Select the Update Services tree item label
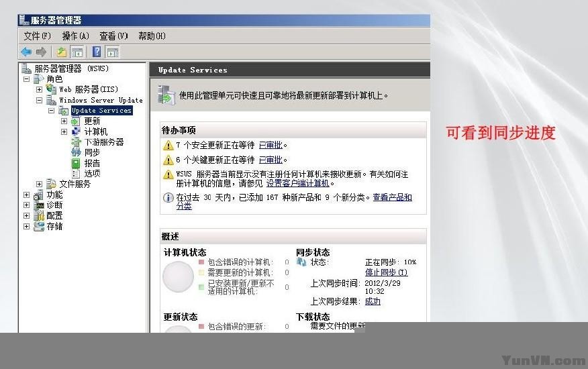The image size is (588, 369). click(101, 111)
